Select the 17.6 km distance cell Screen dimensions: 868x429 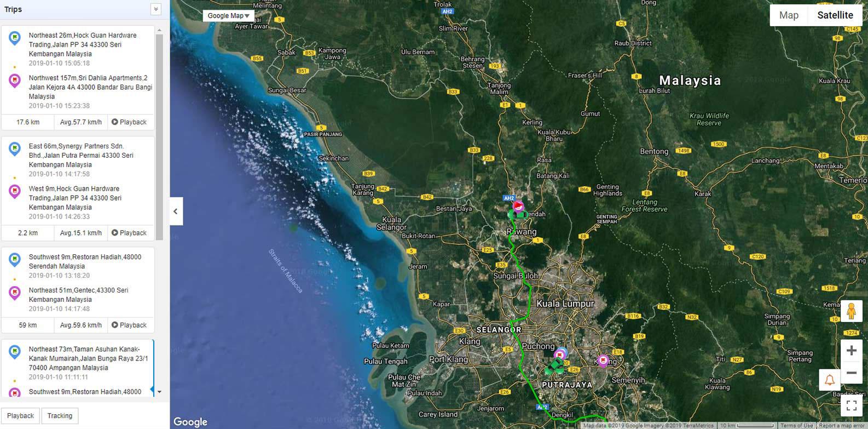click(x=28, y=122)
